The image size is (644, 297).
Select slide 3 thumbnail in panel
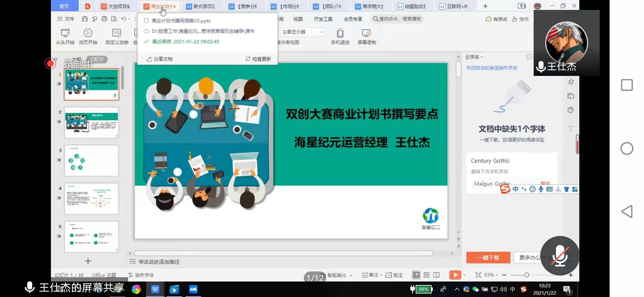pyautogui.click(x=91, y=160)
